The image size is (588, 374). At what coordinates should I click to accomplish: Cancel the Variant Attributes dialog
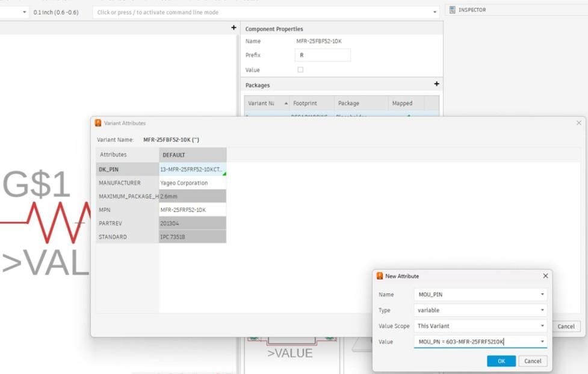pos(566,326)
